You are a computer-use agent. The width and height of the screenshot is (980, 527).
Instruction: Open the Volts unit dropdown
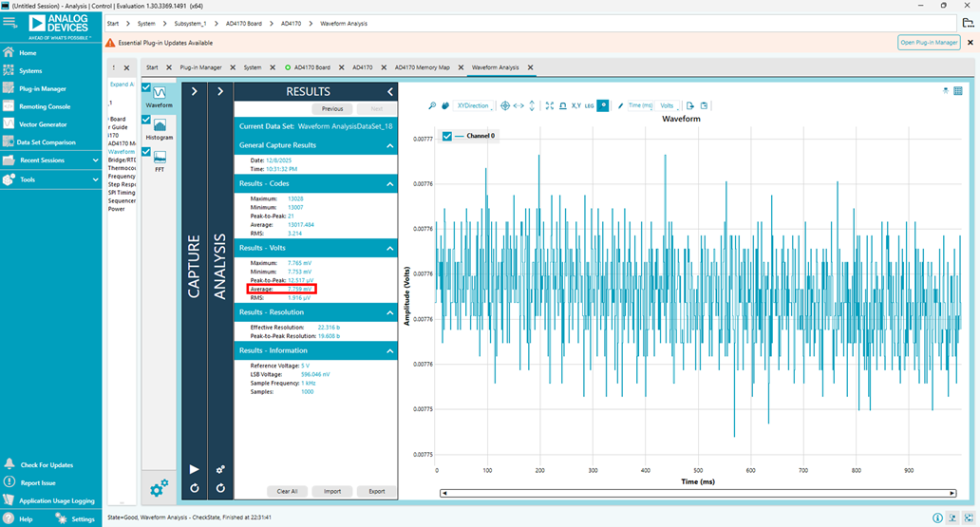[x=668, y=105]
